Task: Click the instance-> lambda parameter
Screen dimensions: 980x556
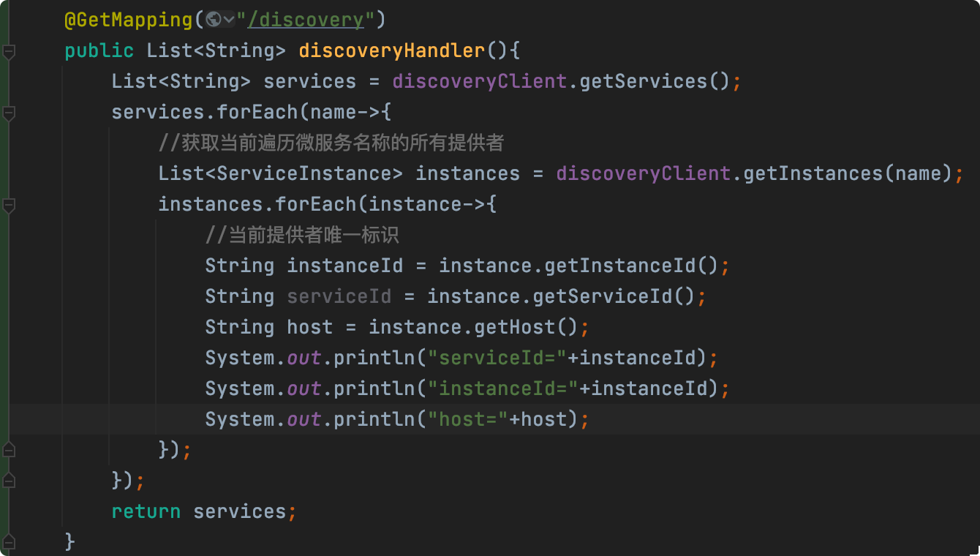Action: coord(427,204)
